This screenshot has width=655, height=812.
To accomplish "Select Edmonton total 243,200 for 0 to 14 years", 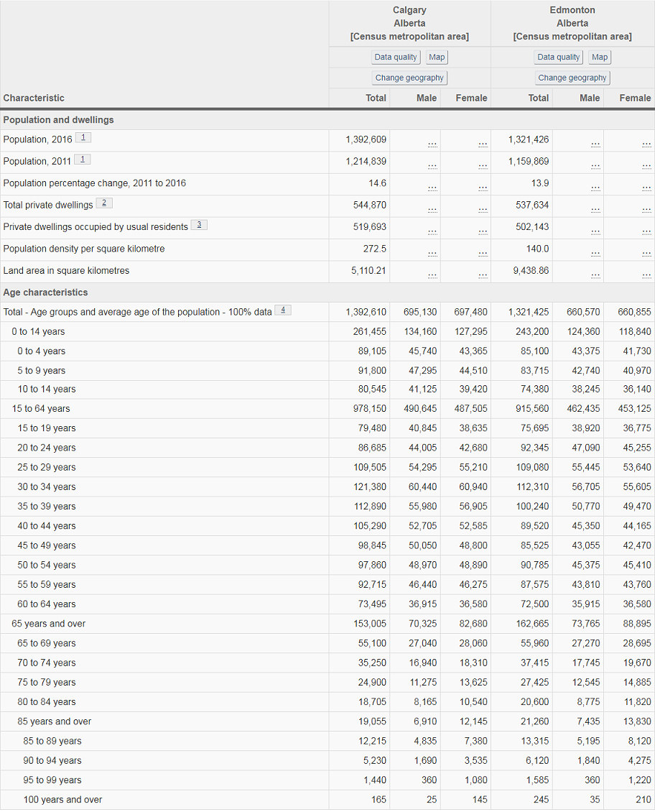I will [532, 331].
